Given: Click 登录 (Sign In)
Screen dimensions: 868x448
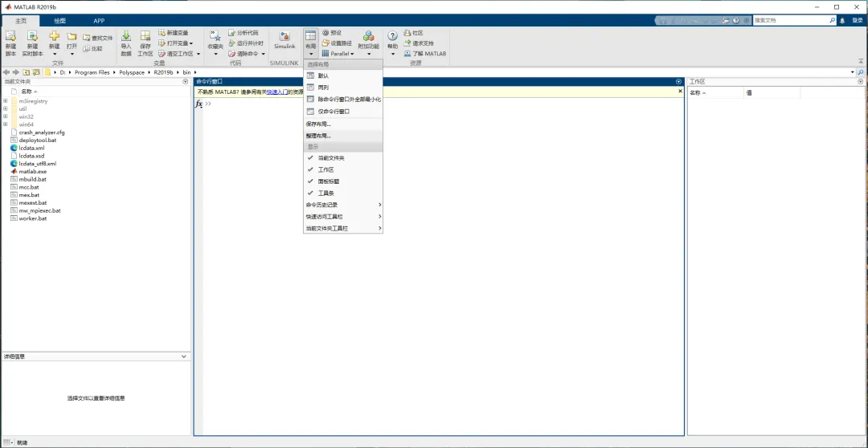Looking at the screenshot, I should pos(858,20).
